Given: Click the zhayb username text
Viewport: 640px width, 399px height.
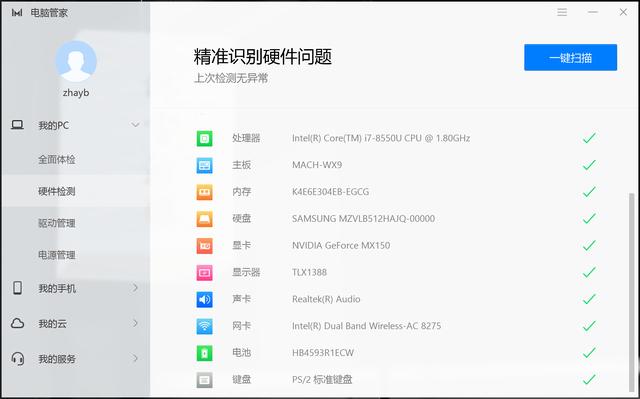Looking at the screenshot, I should coord(76,93).
